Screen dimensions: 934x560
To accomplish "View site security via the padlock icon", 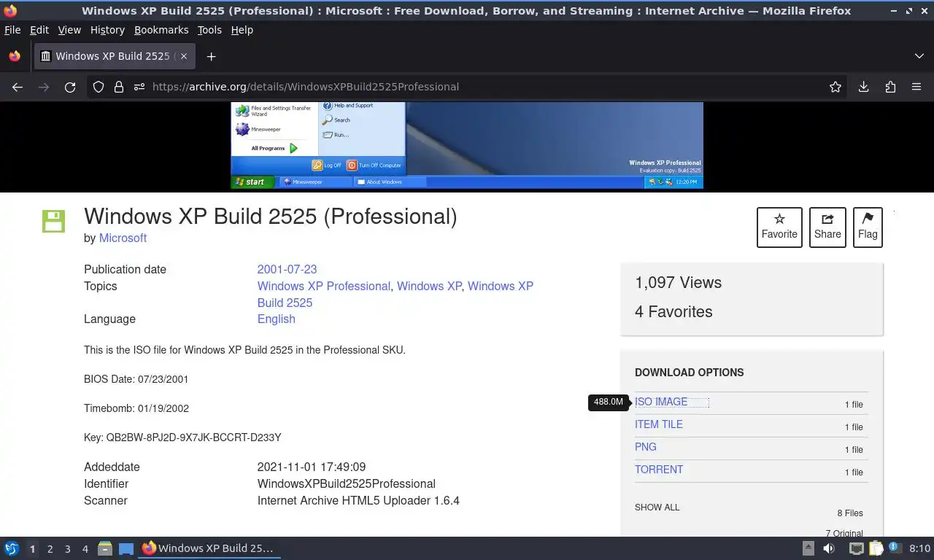I will 119,87.
